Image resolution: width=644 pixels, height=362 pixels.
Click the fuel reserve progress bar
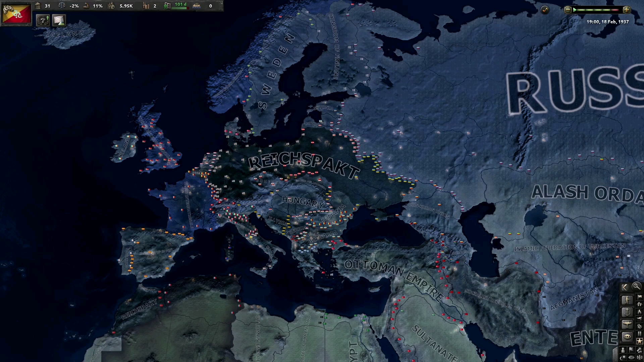pos(180,8)
